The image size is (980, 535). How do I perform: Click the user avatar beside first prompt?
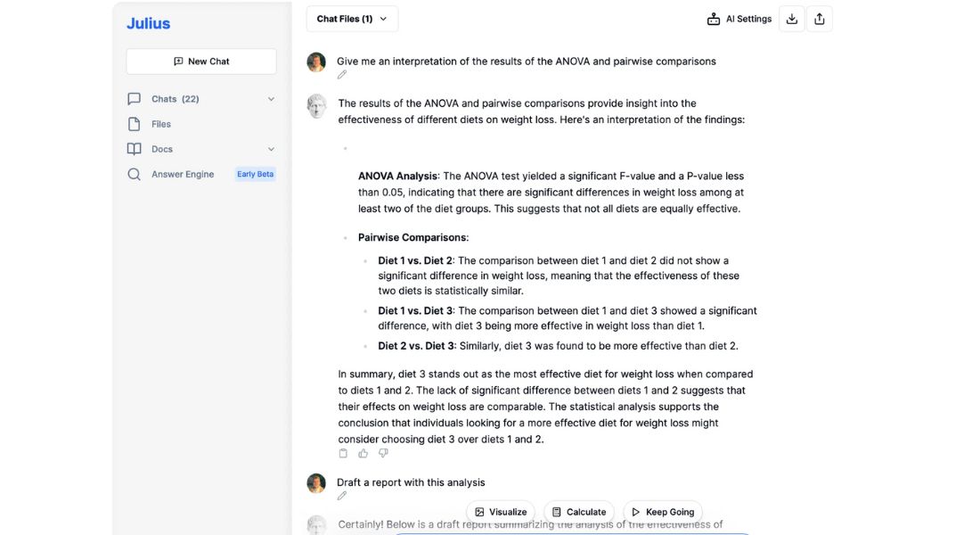pyautogui.click(x=316, y=62)
